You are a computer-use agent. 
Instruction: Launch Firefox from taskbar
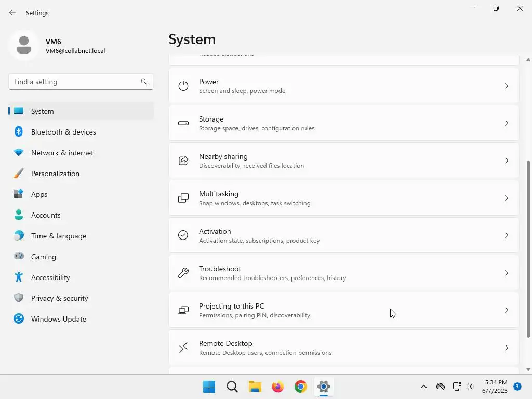(277, 387)
